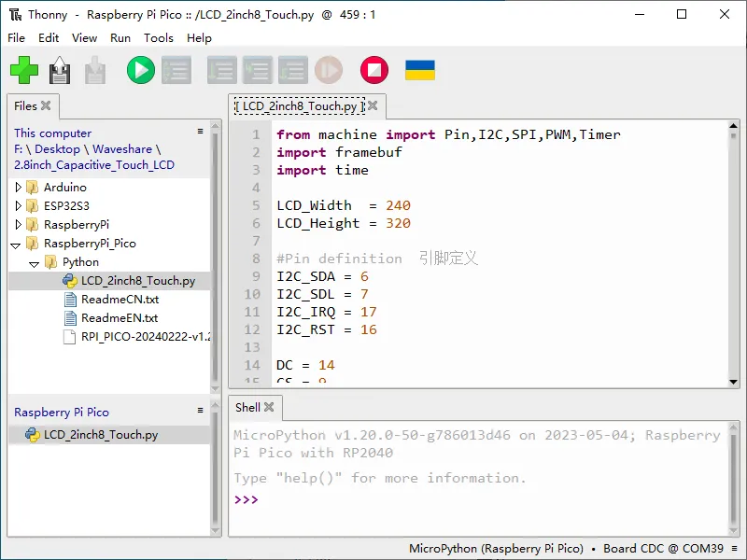The width and height of the screenshot is (747, 560).
Task: Click the Desktop path link
Action: pyautogui.click(x=58, y=149)
